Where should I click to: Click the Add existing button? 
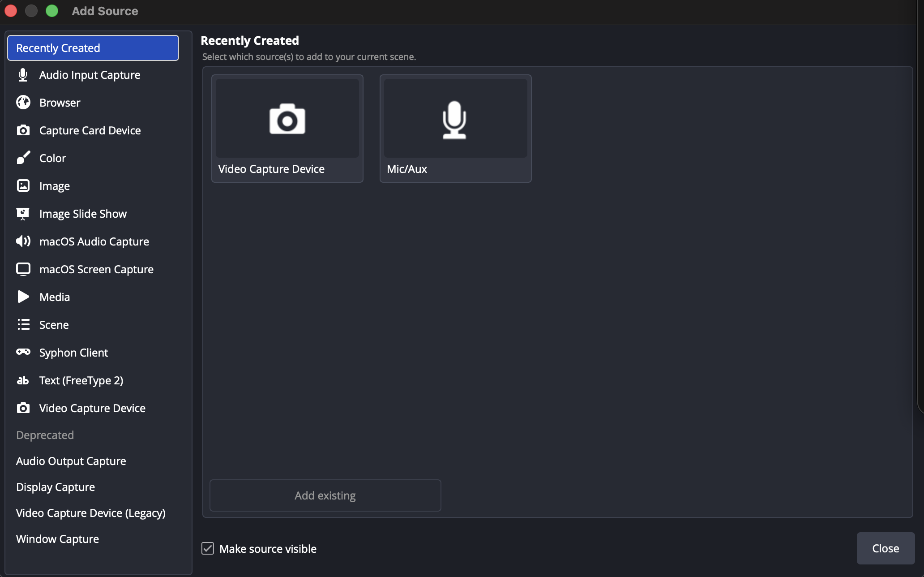[x=325, y=495]
